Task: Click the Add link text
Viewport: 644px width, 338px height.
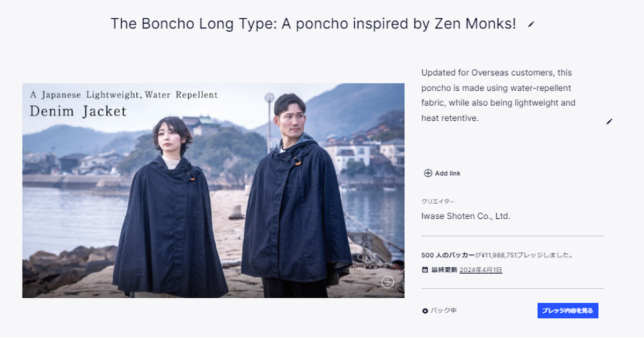Action: pos(448,173)
